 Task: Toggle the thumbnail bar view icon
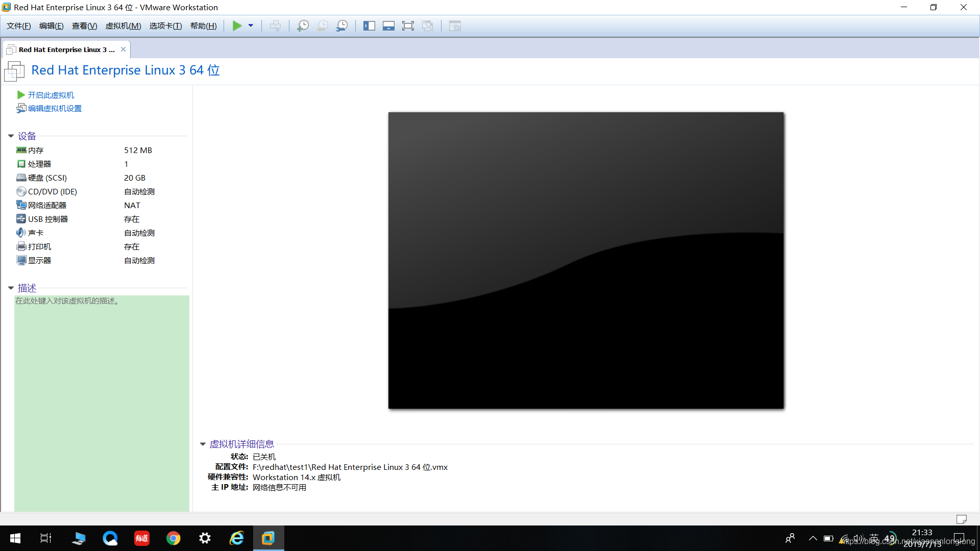(388, 26)
